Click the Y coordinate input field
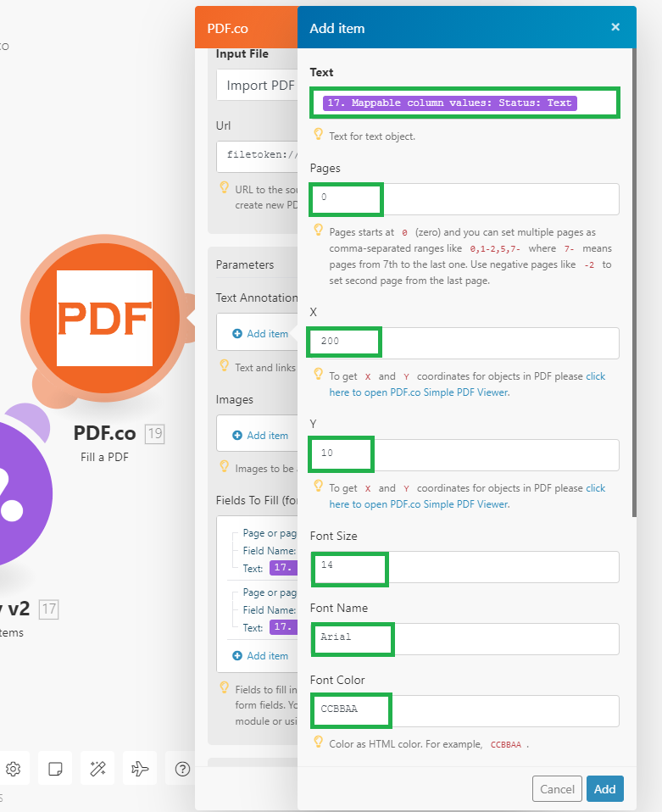The height and width of the screenshot is (812, 662). coord(465,454)
